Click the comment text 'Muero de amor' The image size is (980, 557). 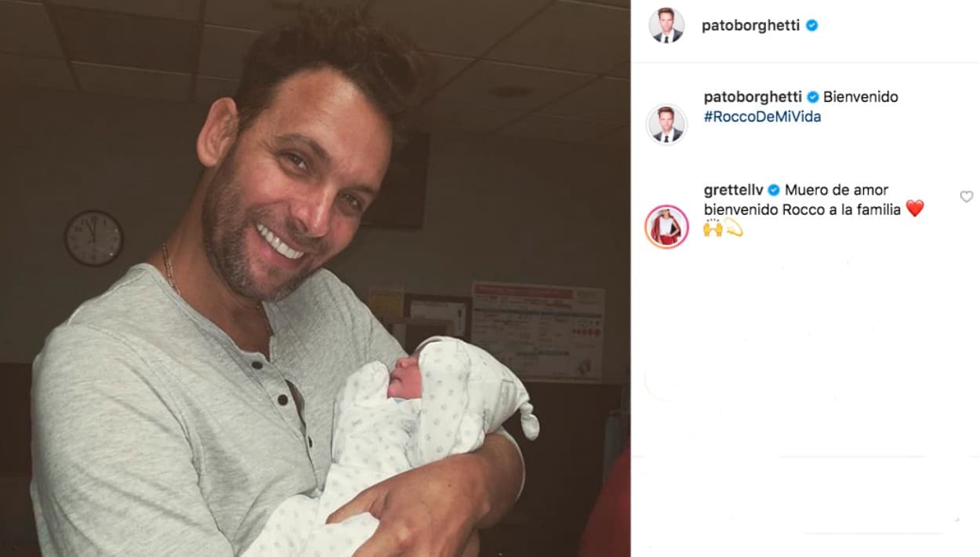pyautogui.click(x=837, y=190)
